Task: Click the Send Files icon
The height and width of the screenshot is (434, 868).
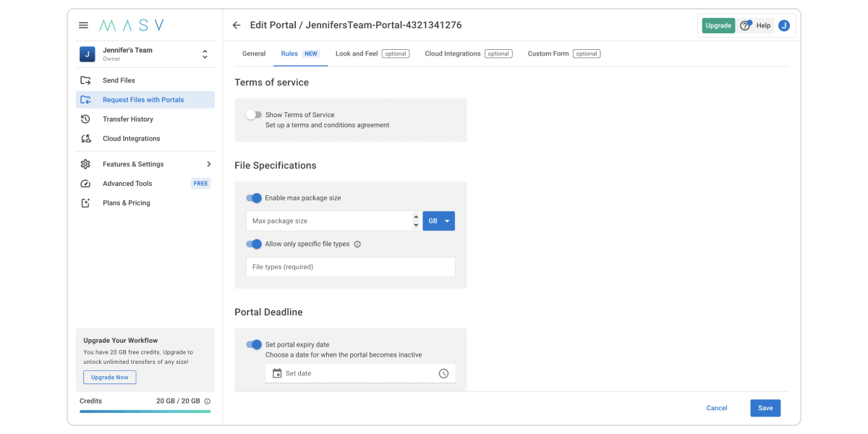Action: pos(85,80)
